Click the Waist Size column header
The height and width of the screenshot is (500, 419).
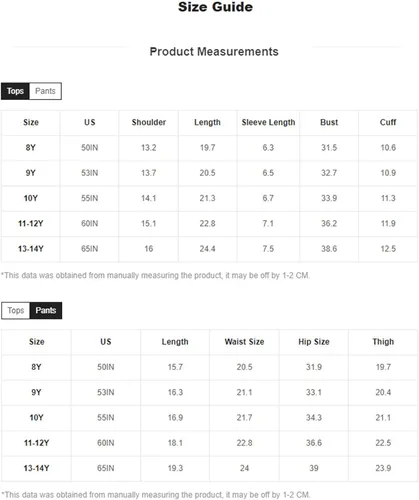click(244, 342)
